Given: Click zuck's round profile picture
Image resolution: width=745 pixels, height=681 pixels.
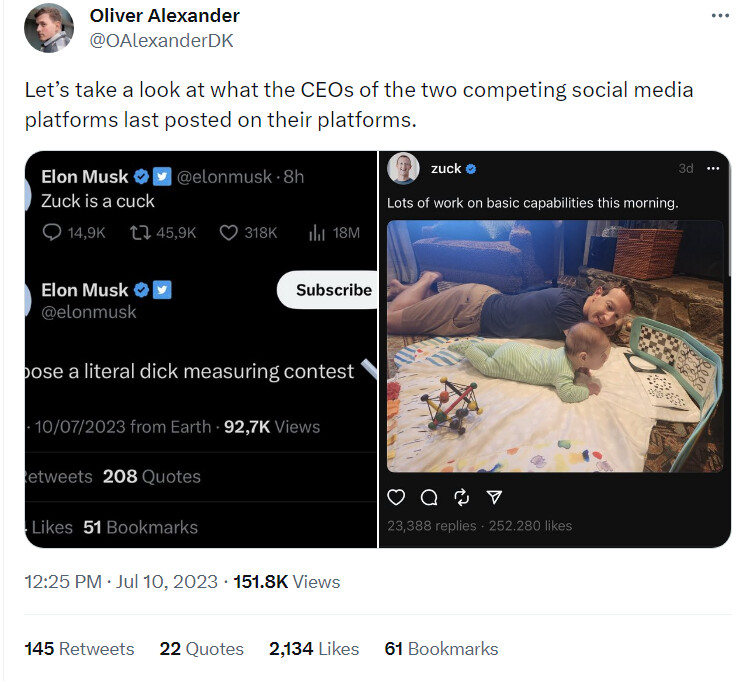Looking at the screenshot, I should coord(403,169).
